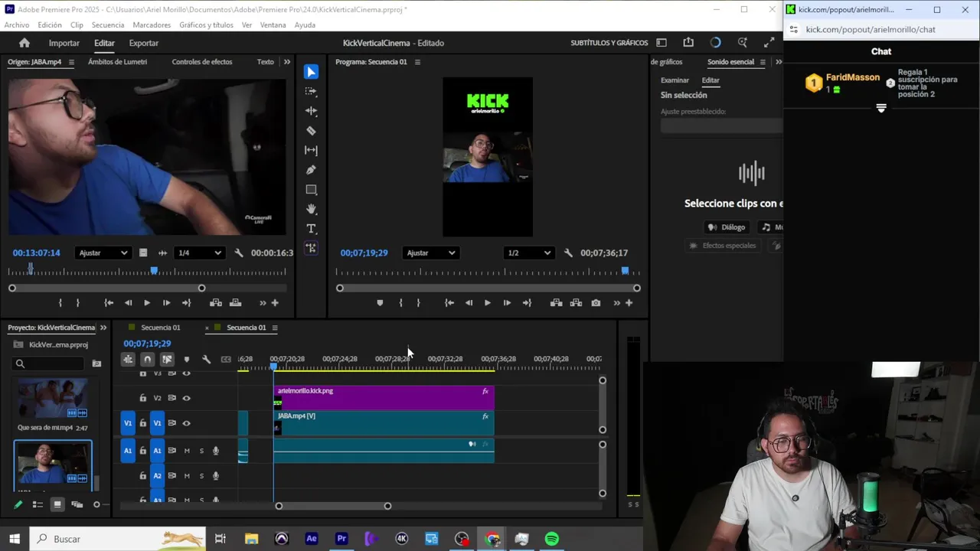Open the Marcadores menu

(x=152, y=25)
